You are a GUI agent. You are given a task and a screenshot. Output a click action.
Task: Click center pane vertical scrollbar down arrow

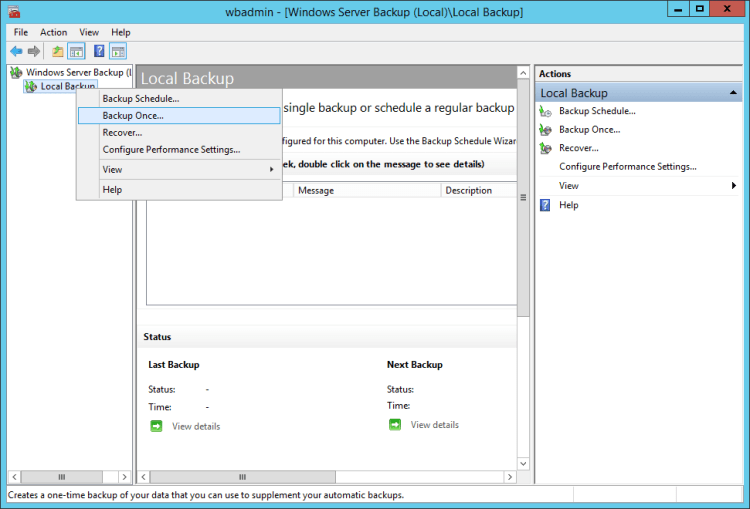click(x=523, y=464)
